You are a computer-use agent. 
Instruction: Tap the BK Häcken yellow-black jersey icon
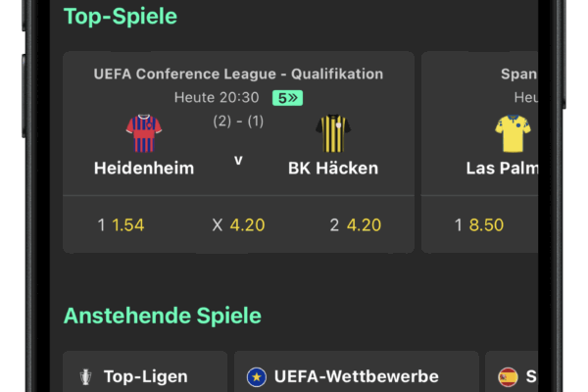[333, 133]
